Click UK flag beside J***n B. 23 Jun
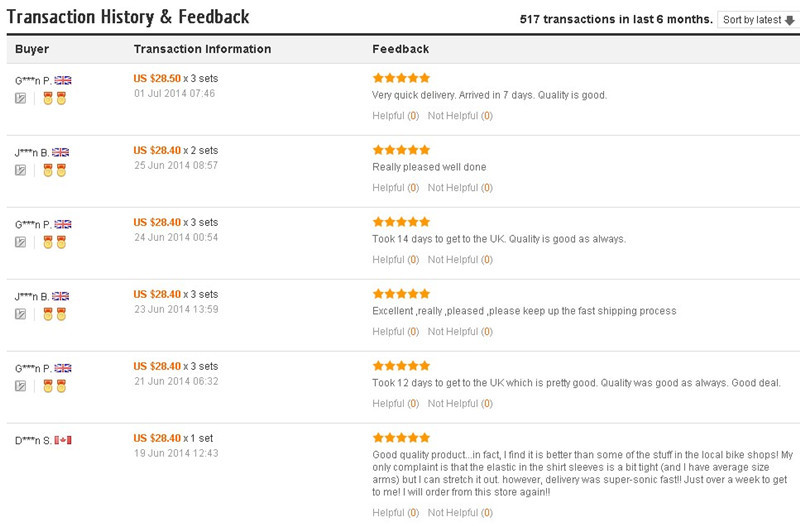The height and width of the screenshot is (526, 800). 61,296
